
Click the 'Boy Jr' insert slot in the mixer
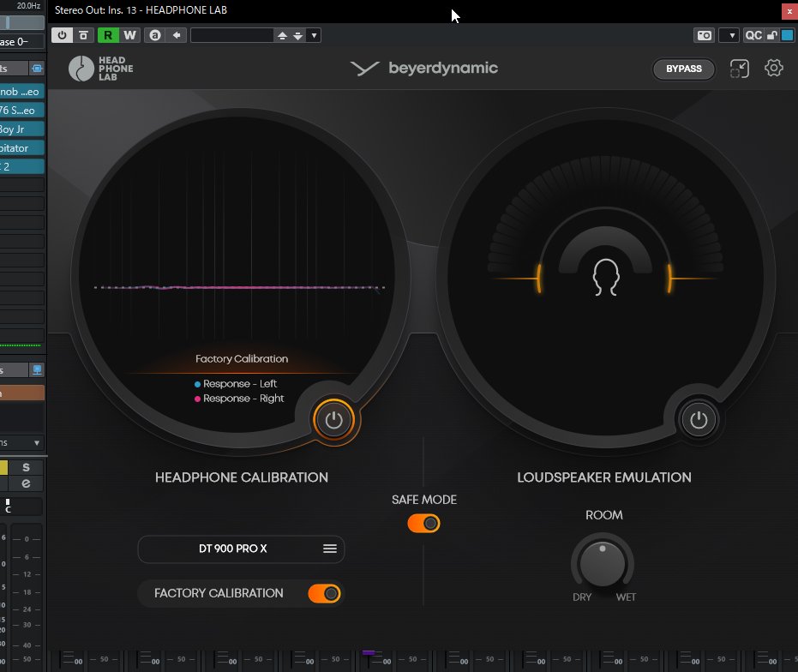pos(22,129)
